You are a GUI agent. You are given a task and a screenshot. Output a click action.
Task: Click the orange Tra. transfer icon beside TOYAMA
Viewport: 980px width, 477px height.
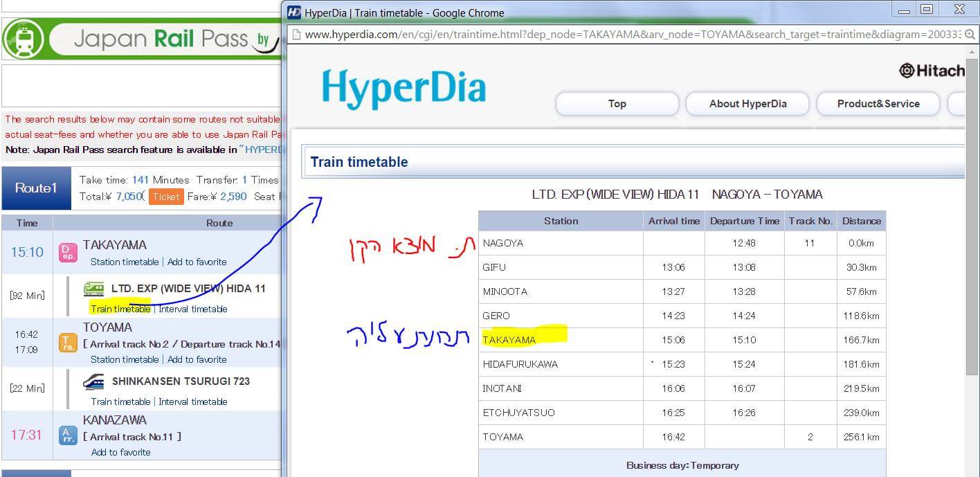68,343
